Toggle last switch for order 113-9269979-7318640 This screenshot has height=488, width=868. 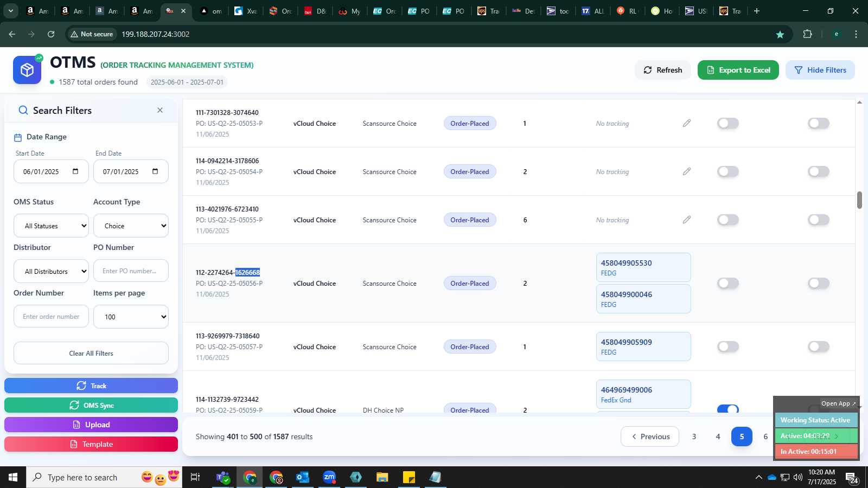[819, 346]
